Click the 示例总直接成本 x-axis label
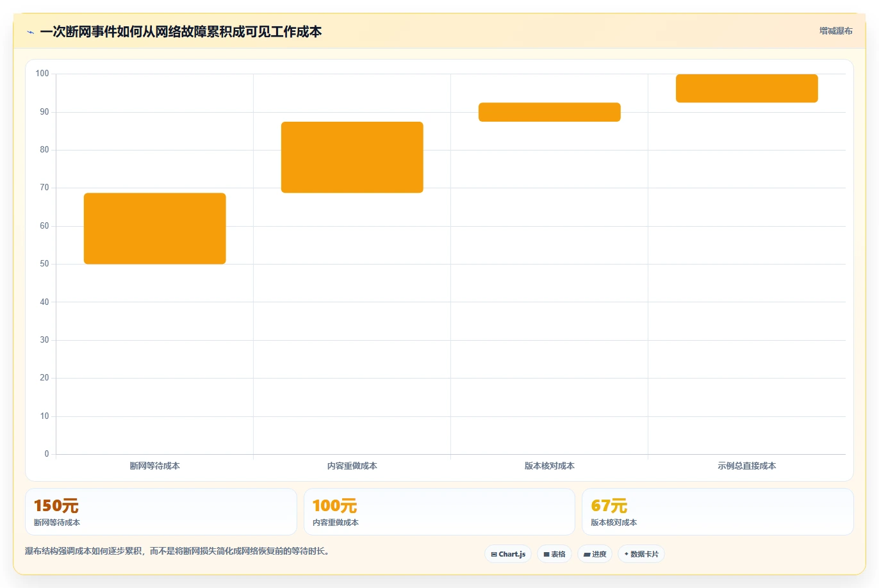This screenshot has height=588, width=879. click(747, 466)
